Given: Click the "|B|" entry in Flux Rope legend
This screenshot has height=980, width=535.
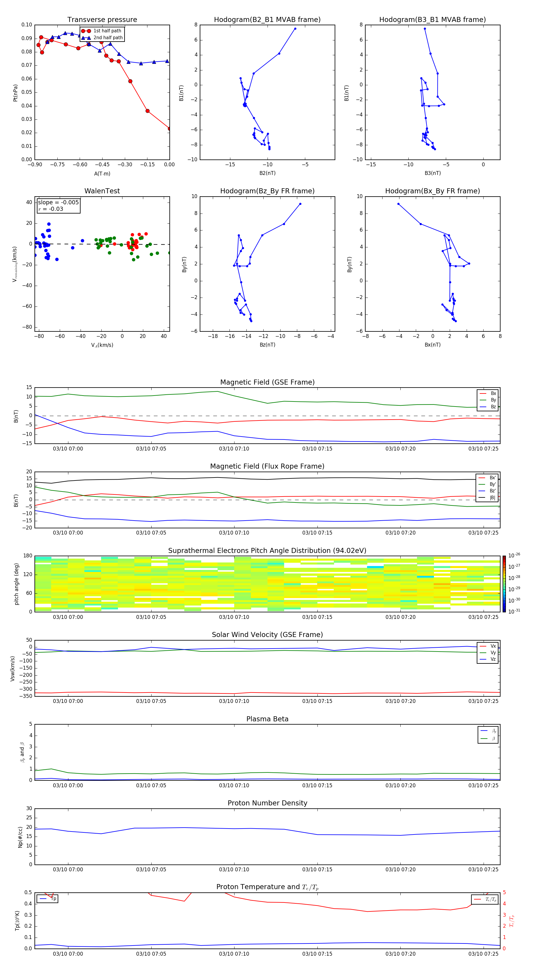Looking at the screenshot, I should 487,498.
